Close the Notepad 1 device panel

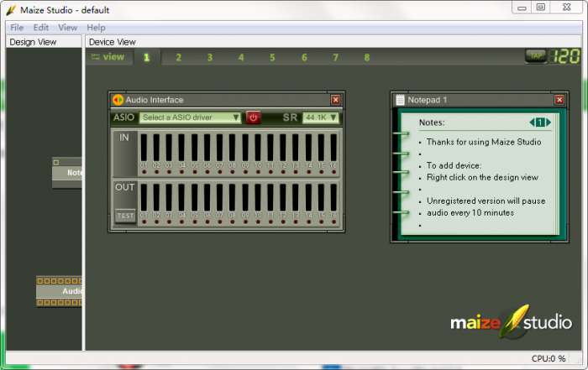click(560, 100)
